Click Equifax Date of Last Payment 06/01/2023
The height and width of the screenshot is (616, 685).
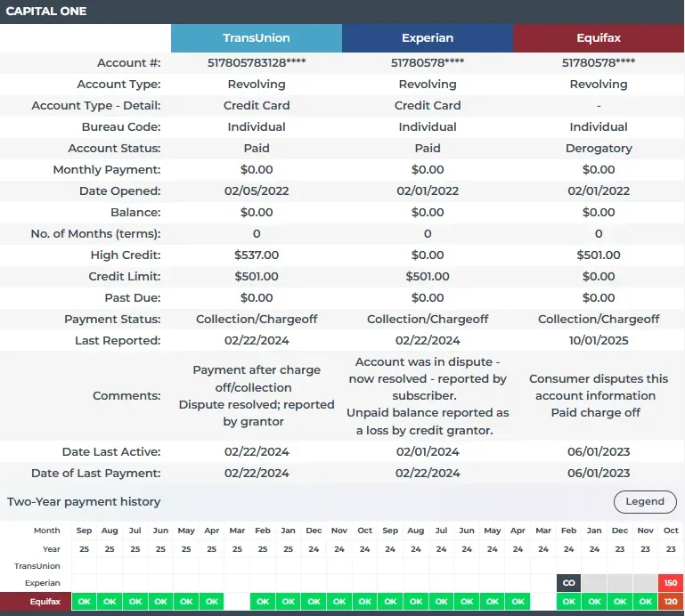(599, 474)
